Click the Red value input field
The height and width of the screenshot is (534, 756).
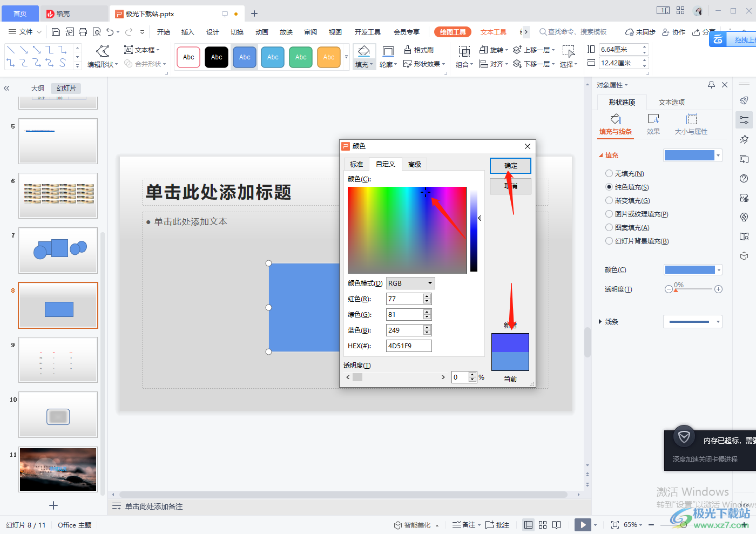404,299
